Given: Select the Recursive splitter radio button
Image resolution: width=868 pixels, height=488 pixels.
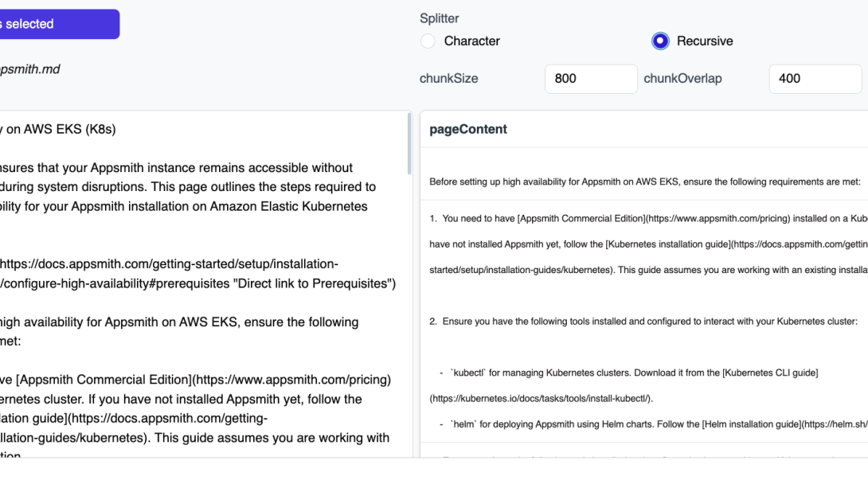Looking at the screenshot, I should click(660, 41).
